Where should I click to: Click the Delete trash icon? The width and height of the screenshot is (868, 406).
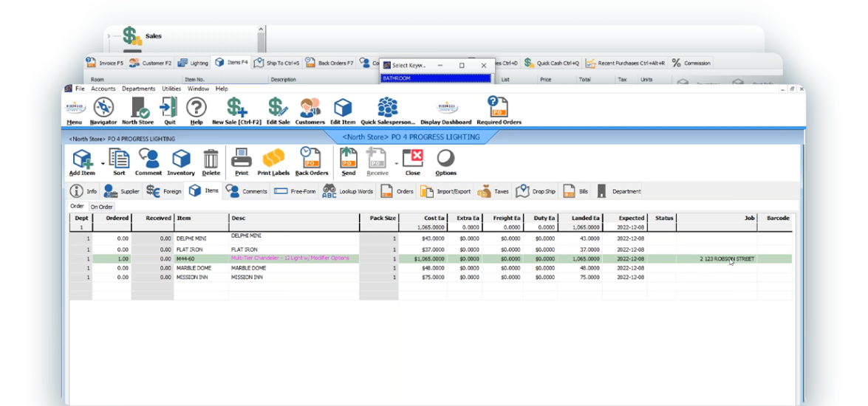211,162
